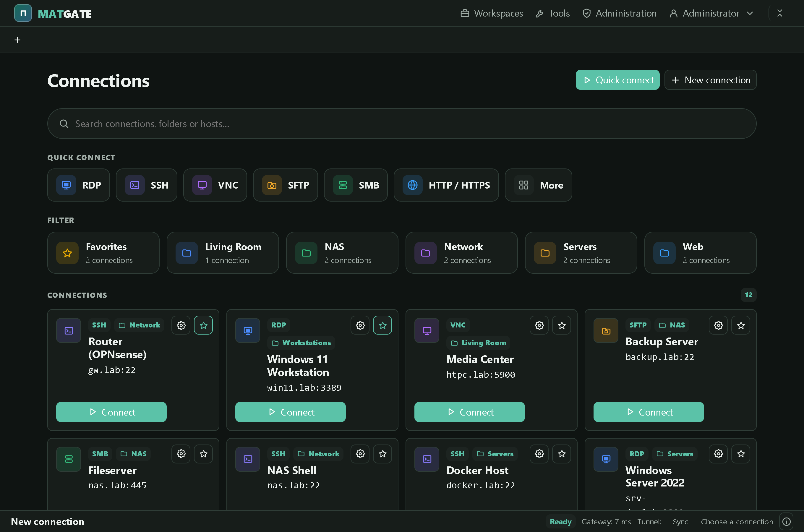This screenshot has height=532, width=804.
Task: Filter by Favorites folder
Action: (x=103, y=253)
